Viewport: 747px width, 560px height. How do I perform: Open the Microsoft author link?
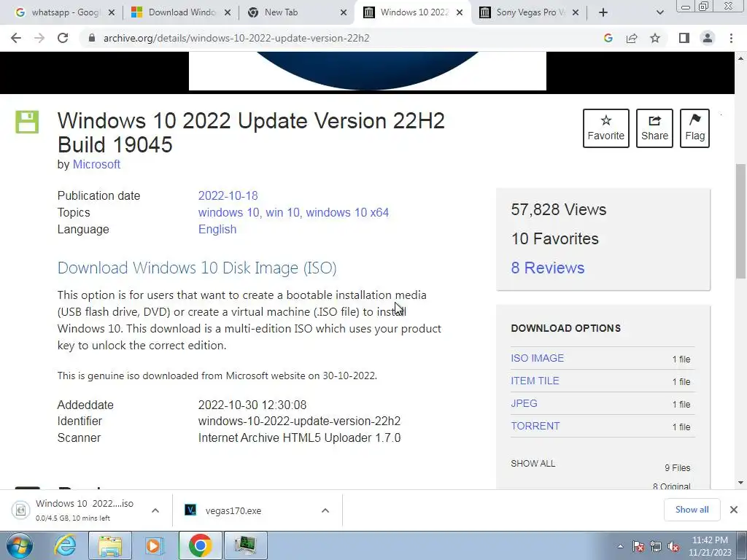coord(96,164)
